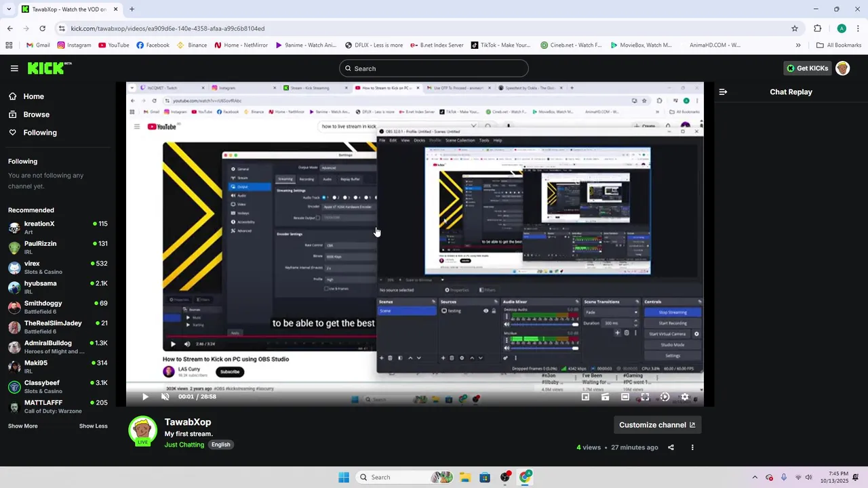Image resolution: width=868 pixels, height=488 pixels.
Task: Bookmark this page with the star icon
Action: tap(795, 28)
